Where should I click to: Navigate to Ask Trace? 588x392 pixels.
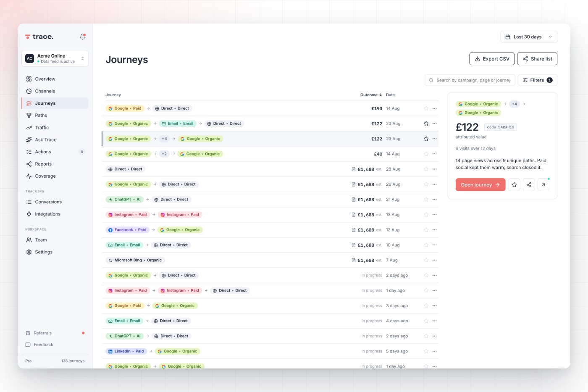point(55,139)
